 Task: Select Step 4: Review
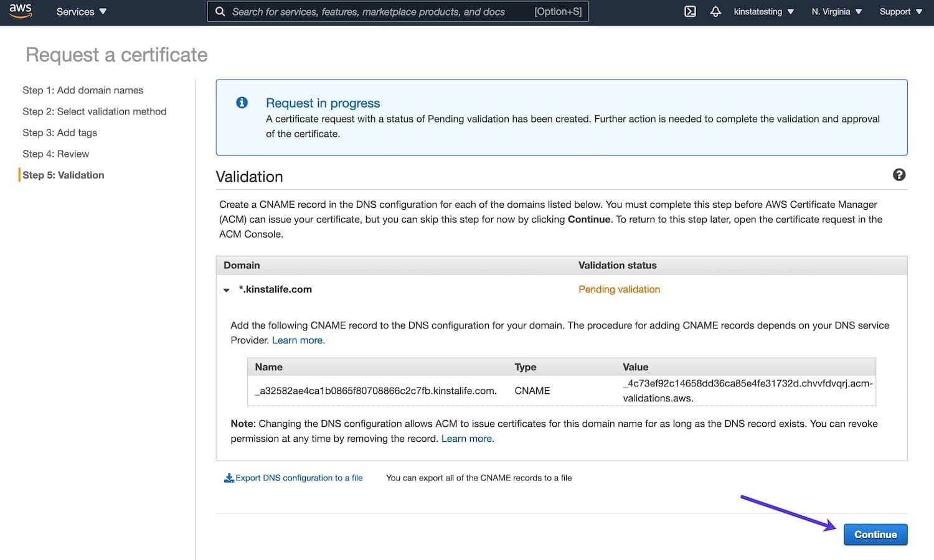pyautogui.click(x=55, y=154)
